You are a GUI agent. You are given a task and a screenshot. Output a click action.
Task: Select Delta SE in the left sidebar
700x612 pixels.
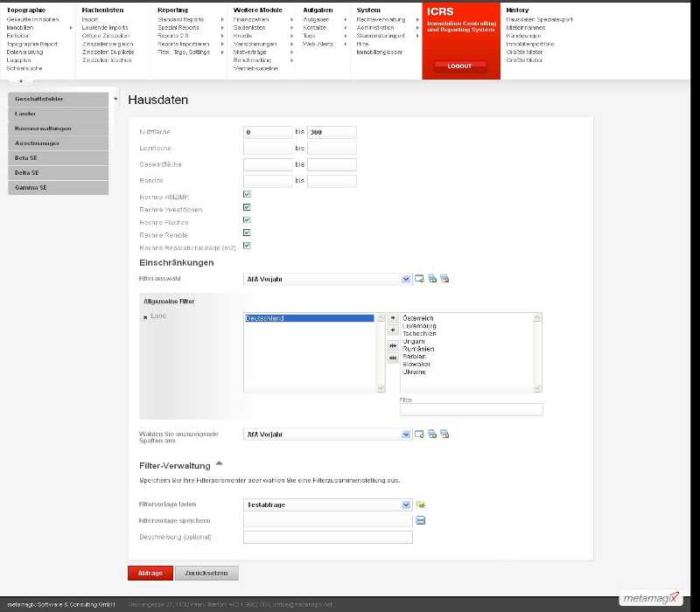58,172
